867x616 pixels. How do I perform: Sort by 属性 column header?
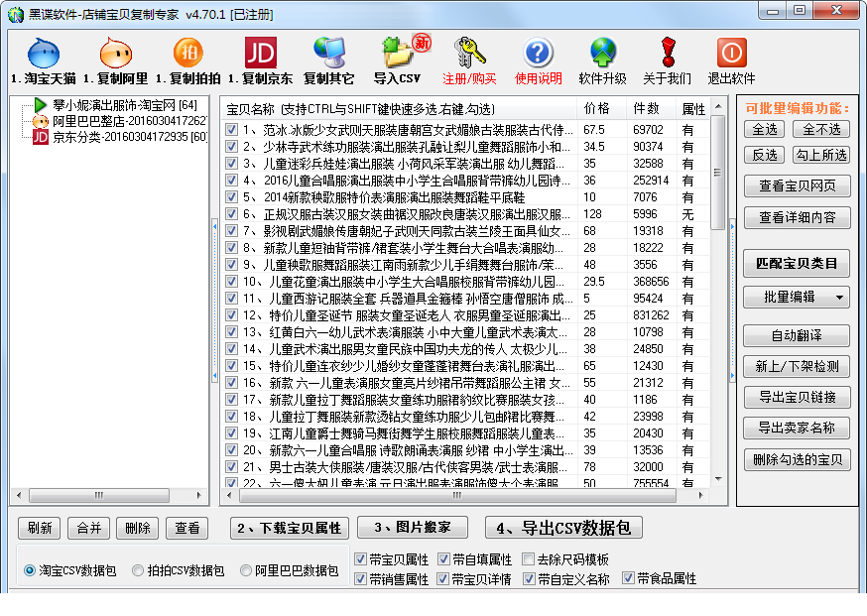point(692,109)
